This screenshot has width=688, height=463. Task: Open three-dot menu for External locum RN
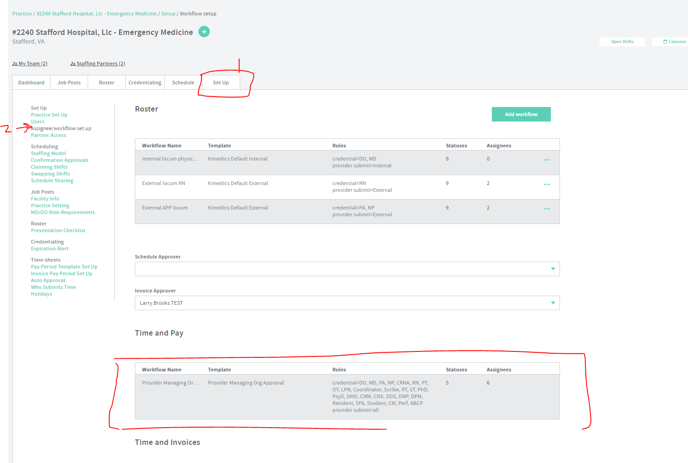tap(546, 184)
